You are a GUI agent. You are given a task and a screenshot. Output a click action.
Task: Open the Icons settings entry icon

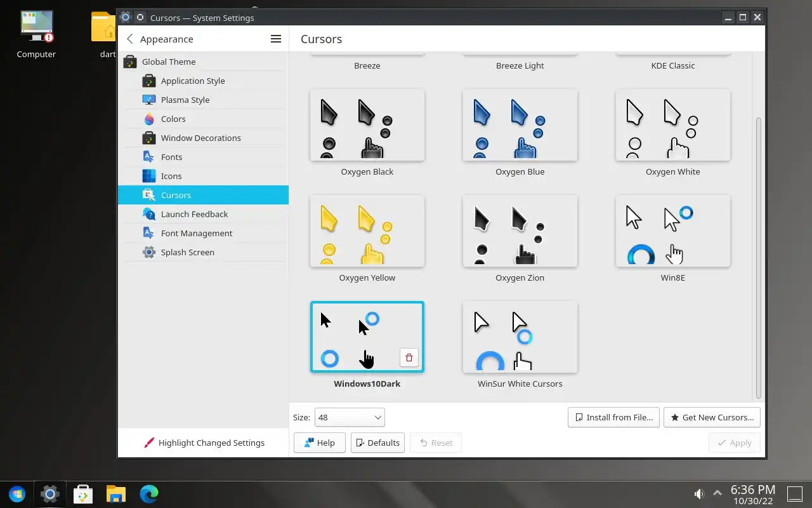[x=149, y=176]
